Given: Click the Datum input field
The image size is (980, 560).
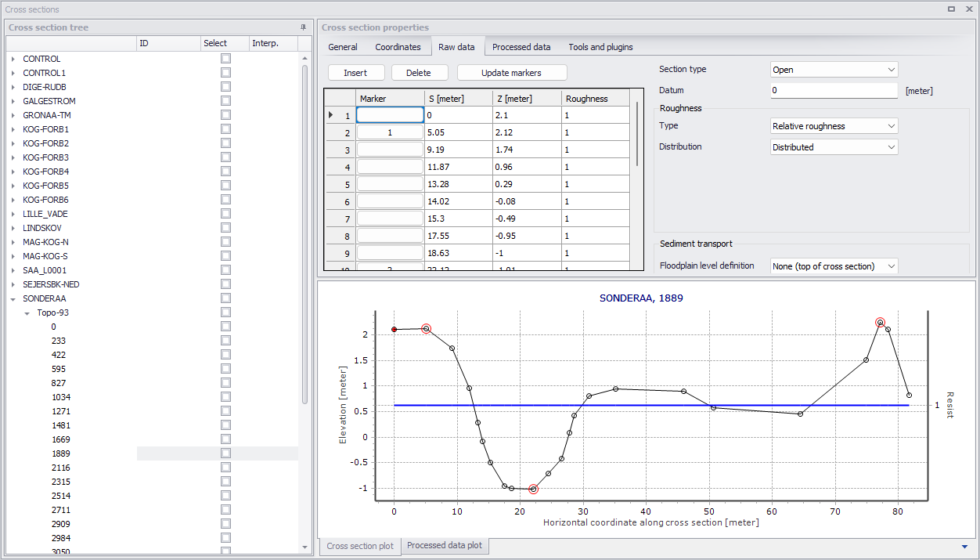Looking at the screenshot, I should tap(834, 91).
